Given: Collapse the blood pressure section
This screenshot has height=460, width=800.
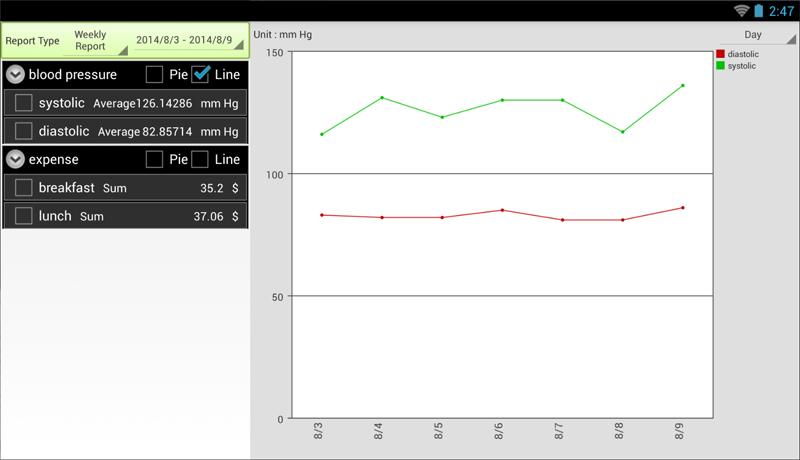Looking at the screenshot, I should pos(15,74).
